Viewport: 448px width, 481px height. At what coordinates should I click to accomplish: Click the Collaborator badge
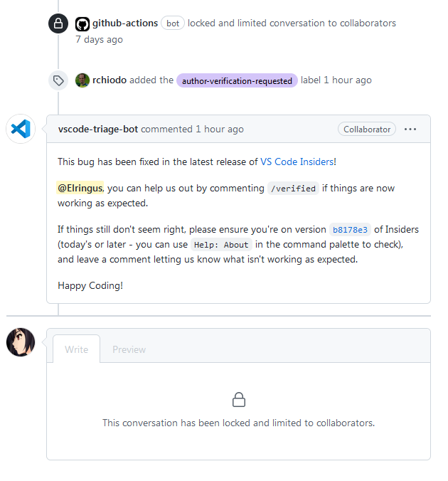(x=367, y=129)
